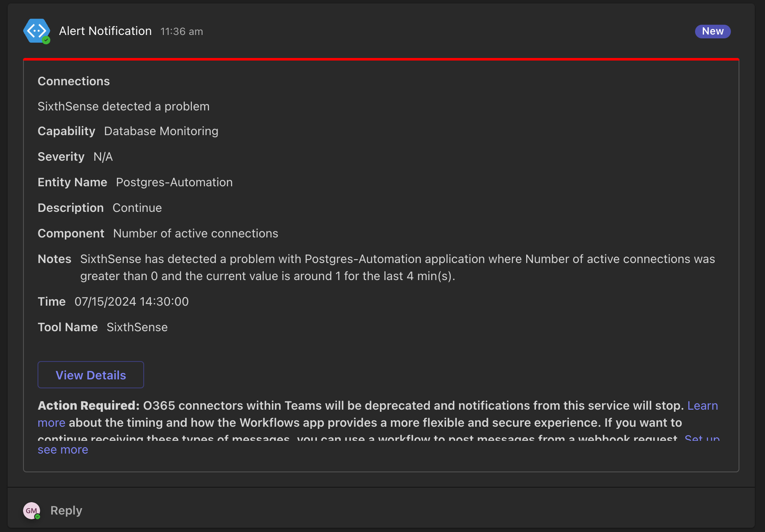
Task: Expand message with see more link
Action: point(63,450)
